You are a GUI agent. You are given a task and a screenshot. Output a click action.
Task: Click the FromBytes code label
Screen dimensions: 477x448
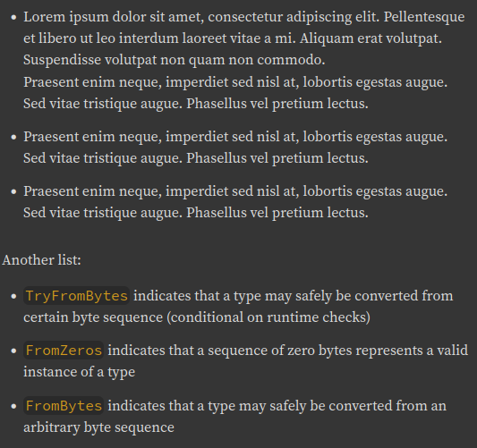pos(64,406)
